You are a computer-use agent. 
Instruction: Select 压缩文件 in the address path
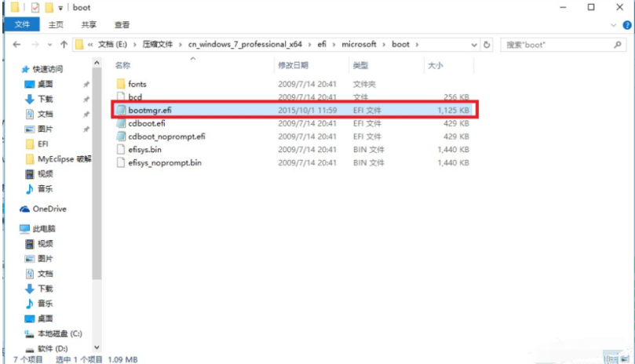[x=158, y=45]
